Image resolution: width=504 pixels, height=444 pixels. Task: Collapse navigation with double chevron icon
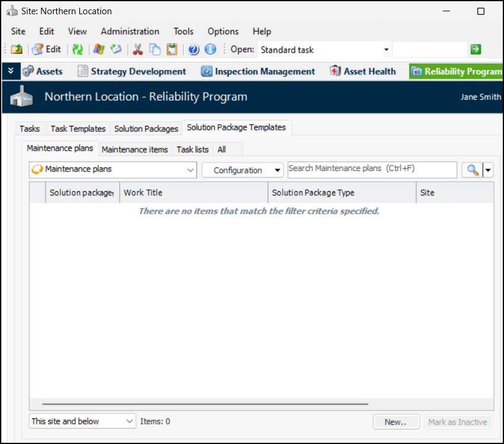tap(11, 71)
